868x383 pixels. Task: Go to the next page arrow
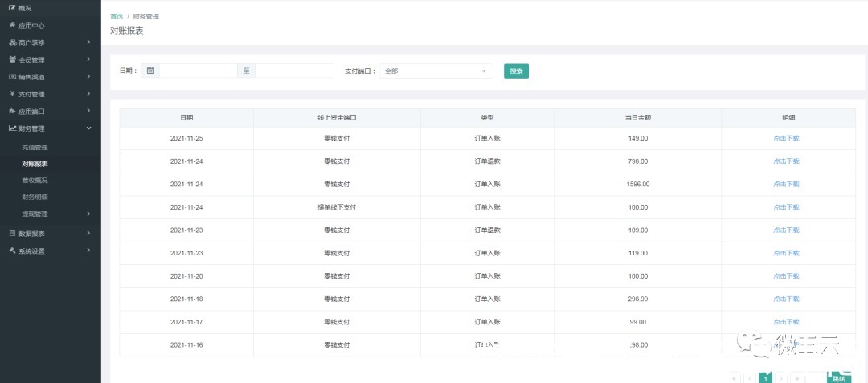pos(781,378)
